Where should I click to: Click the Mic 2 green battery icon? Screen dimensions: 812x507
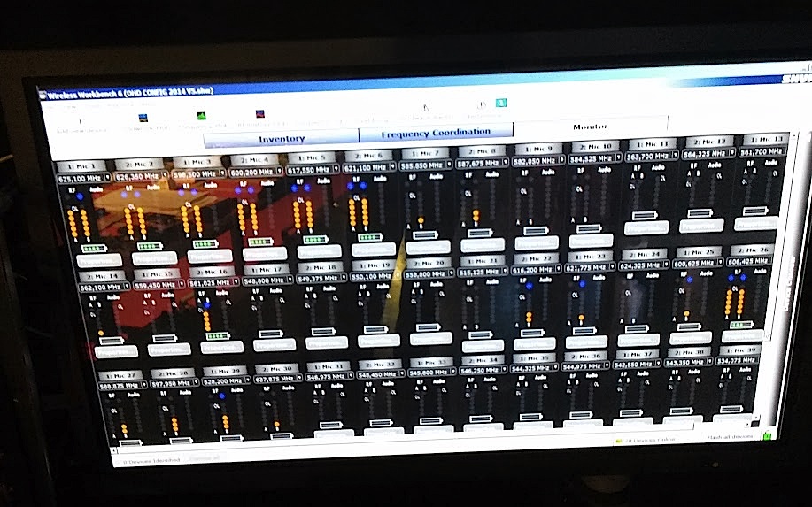pyautogui.click(x=150, y=246)
